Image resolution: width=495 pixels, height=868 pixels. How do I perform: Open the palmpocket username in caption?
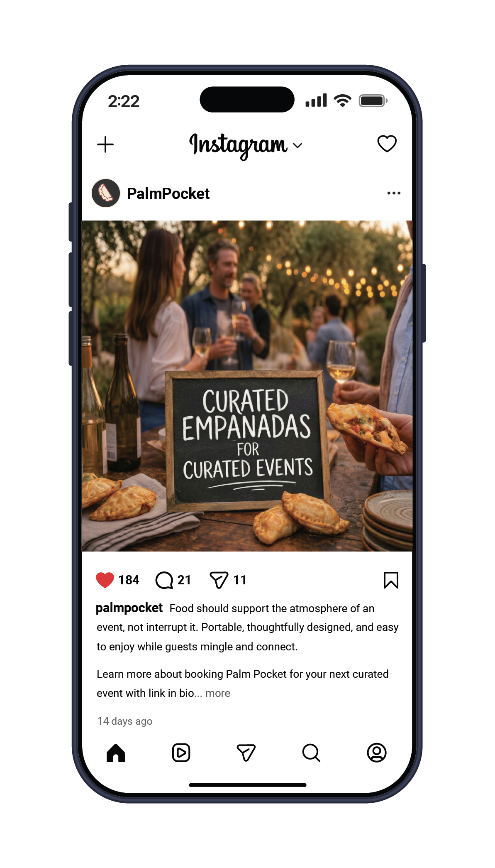pos(129,608)
